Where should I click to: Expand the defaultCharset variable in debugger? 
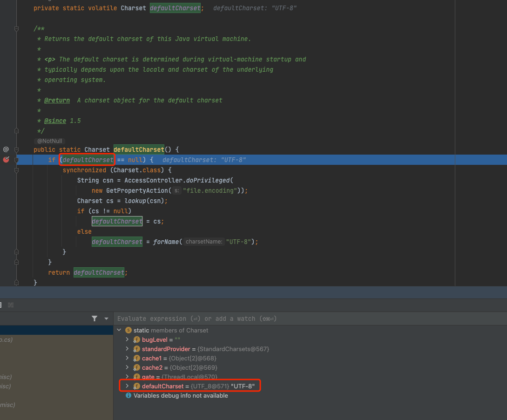tap(127, 386)
